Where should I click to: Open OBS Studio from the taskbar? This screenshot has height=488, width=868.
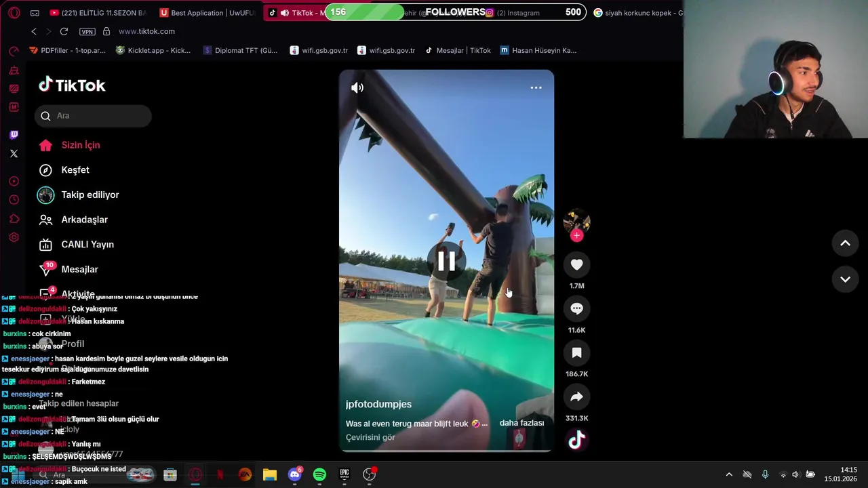[370, 474]
